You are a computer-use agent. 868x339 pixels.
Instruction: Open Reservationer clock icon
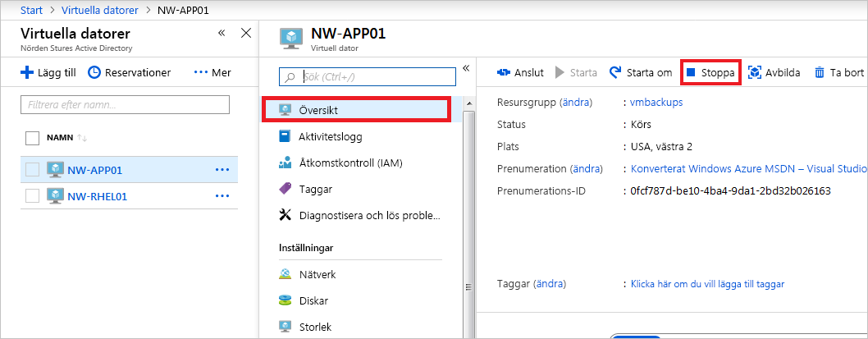pos(94,72)
